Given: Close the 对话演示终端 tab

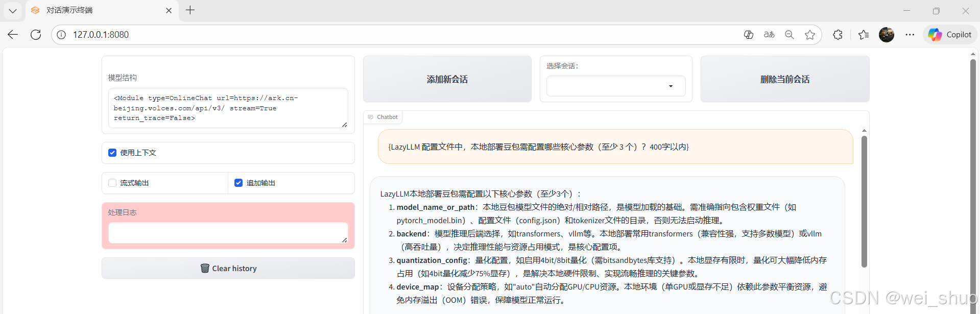Looking at the screenshot, I should [169, 10].
